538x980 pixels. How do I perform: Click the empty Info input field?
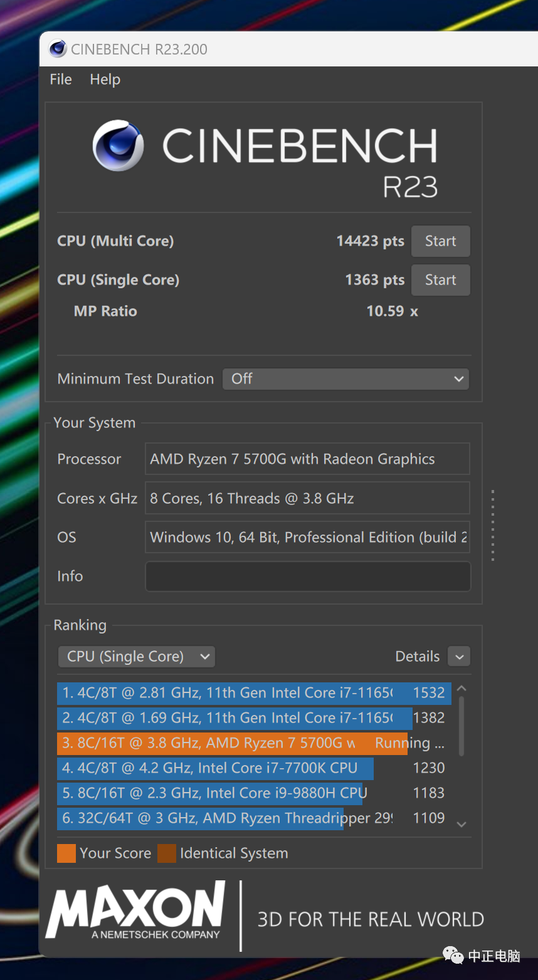[307, 576]
